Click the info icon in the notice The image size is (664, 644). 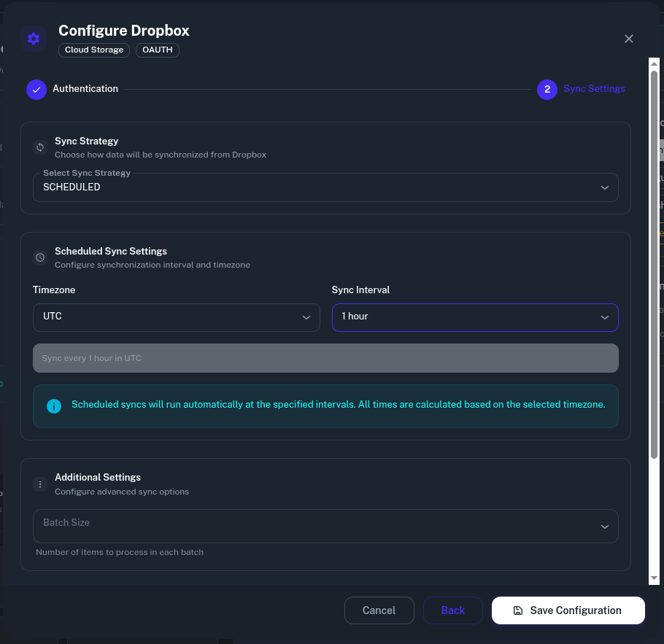(54, 406)
